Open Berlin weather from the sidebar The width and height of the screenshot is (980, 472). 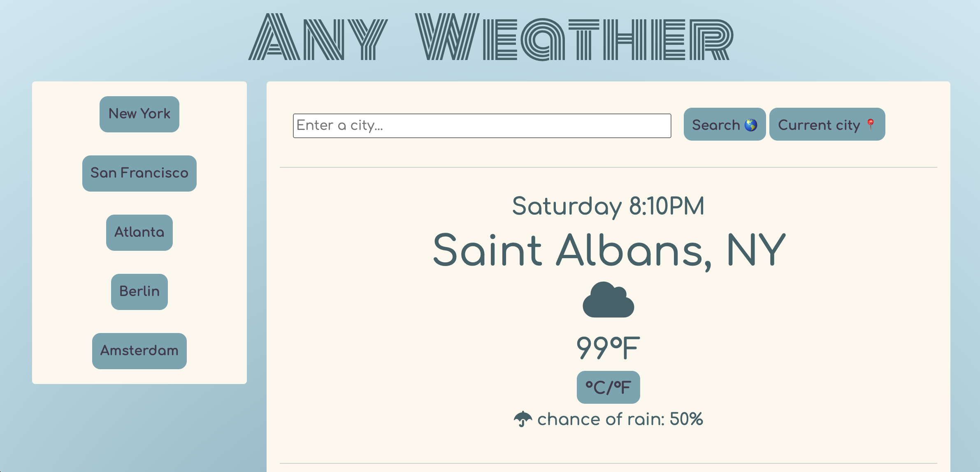139,292
